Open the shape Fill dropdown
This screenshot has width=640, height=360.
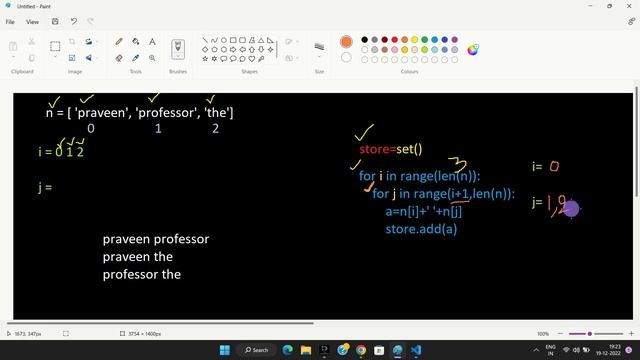(291, 58)
